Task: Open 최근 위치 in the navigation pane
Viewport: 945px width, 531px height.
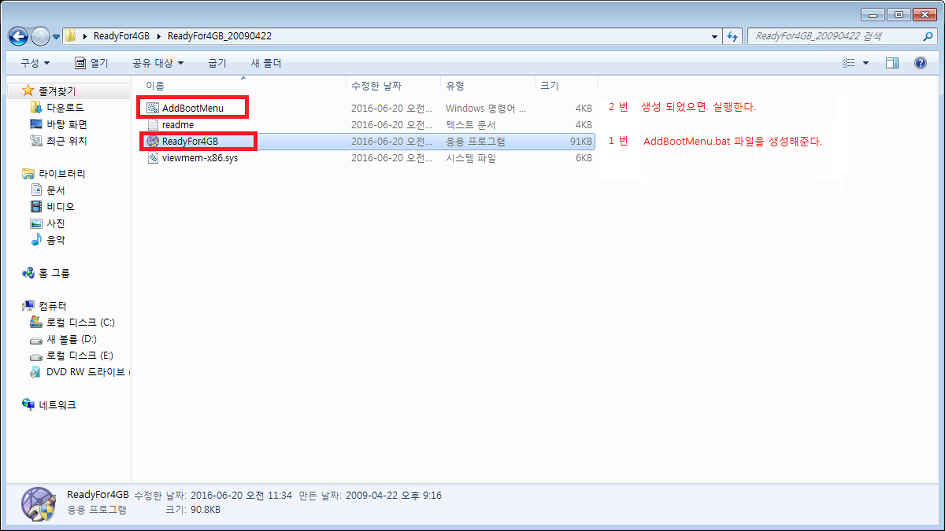Action: [x=66, y=140]
